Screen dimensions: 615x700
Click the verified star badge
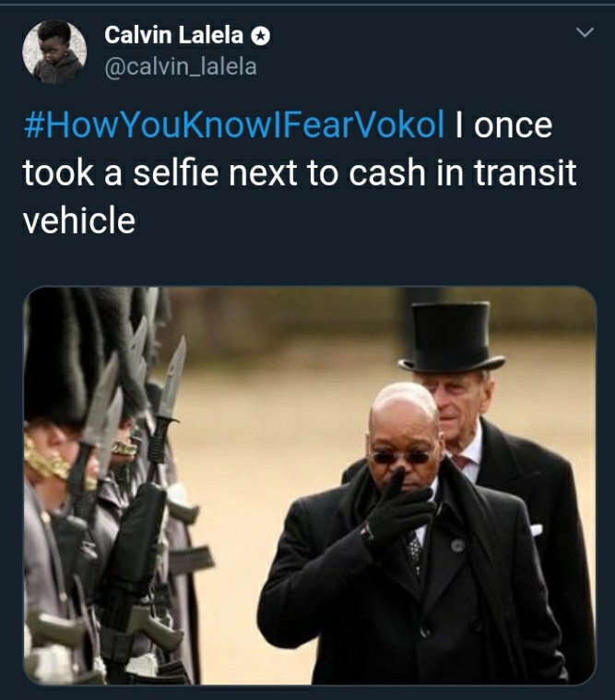(x=260, y=36)
